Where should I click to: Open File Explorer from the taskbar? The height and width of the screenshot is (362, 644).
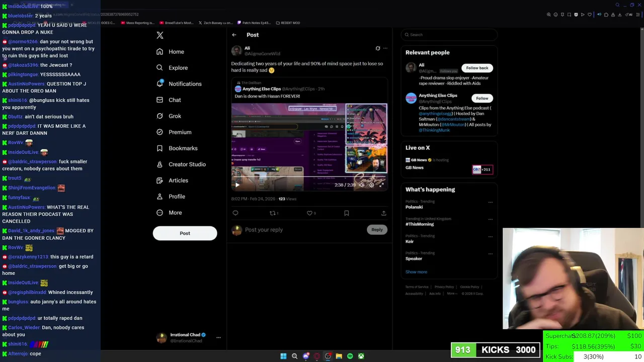point(339,356)
